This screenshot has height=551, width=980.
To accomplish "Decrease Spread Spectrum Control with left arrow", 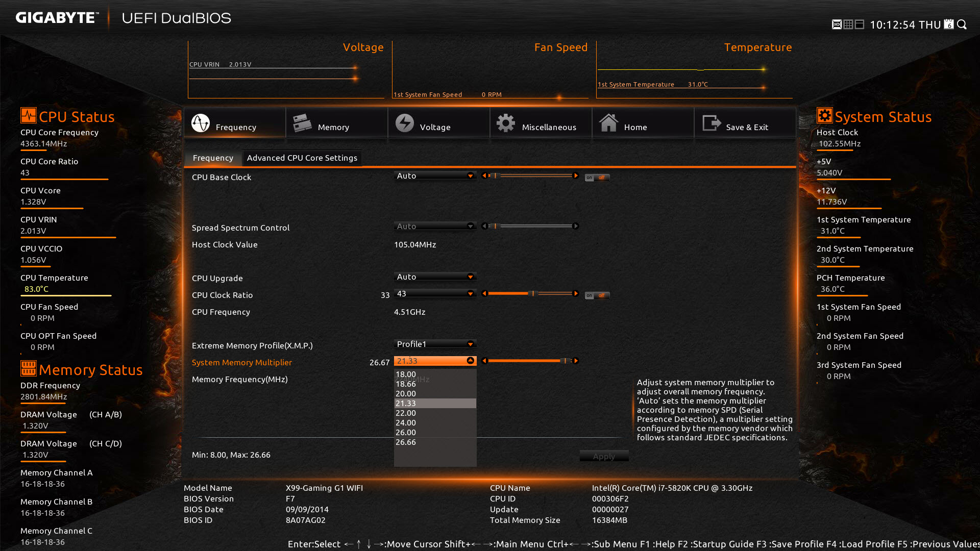I will 484,226.
